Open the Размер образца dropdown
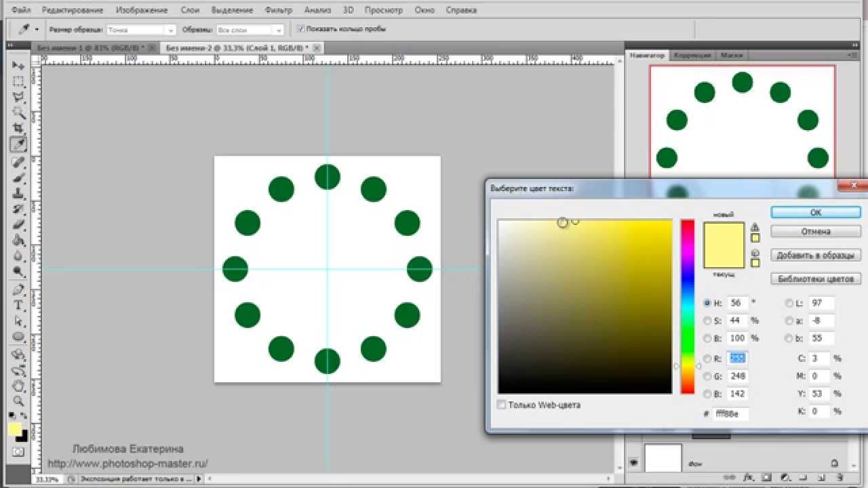Image resolution: width=868 pixels, height=488 pixels. (142, 30)
